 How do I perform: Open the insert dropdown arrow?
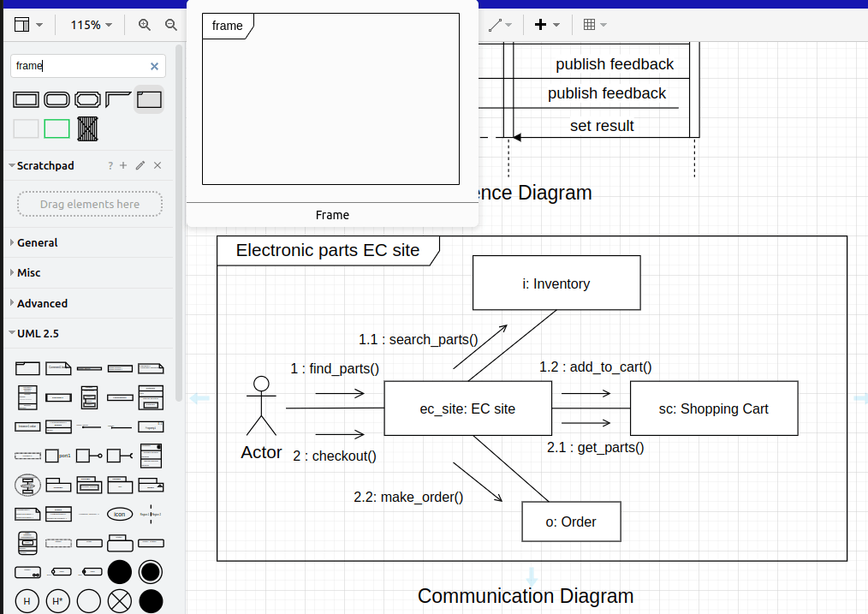point(556,25)
